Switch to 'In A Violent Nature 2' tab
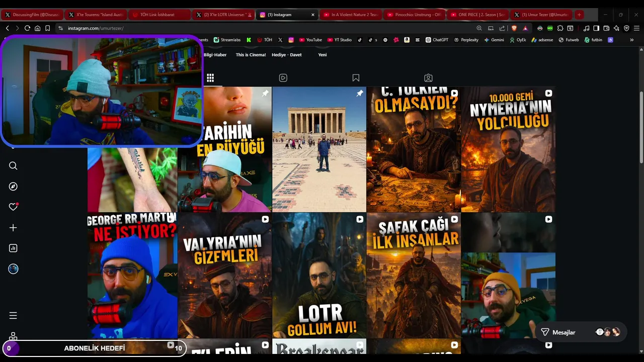Screen dimensions: 644x362 coord(350,15)
